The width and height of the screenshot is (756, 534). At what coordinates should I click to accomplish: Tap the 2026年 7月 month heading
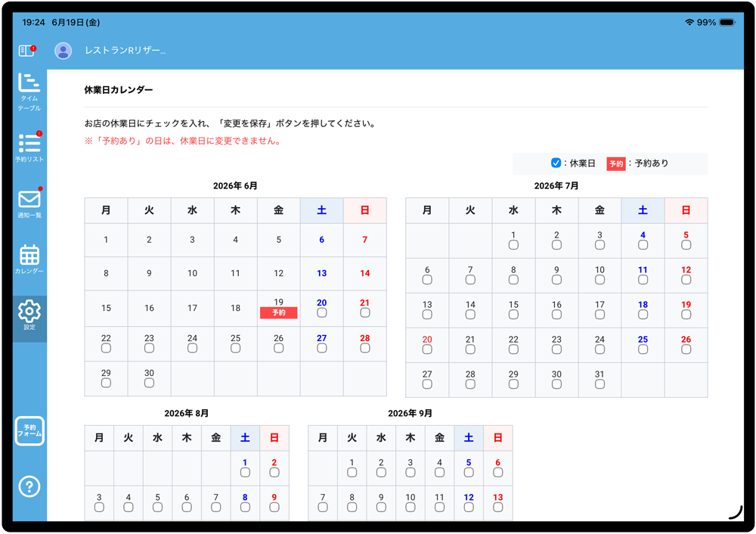pyautogui.click(x=556, y=186)
